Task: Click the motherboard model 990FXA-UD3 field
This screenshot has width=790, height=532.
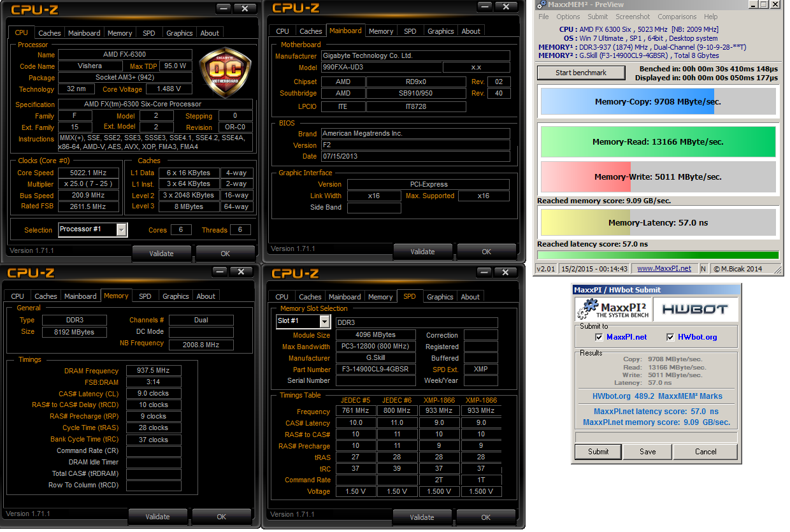Action: (x=380, y=68)
